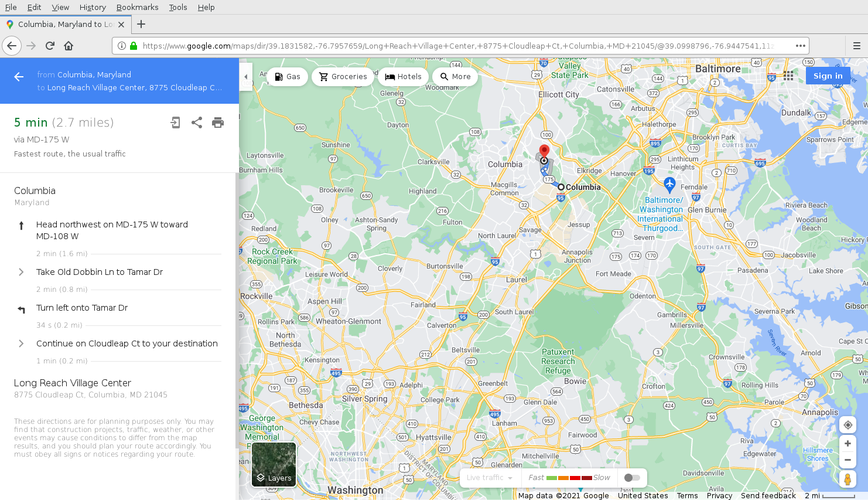Open the Layers satellite thumbnail
The width and height of the screenshot is (868, 500).
[x=274, y=464]
